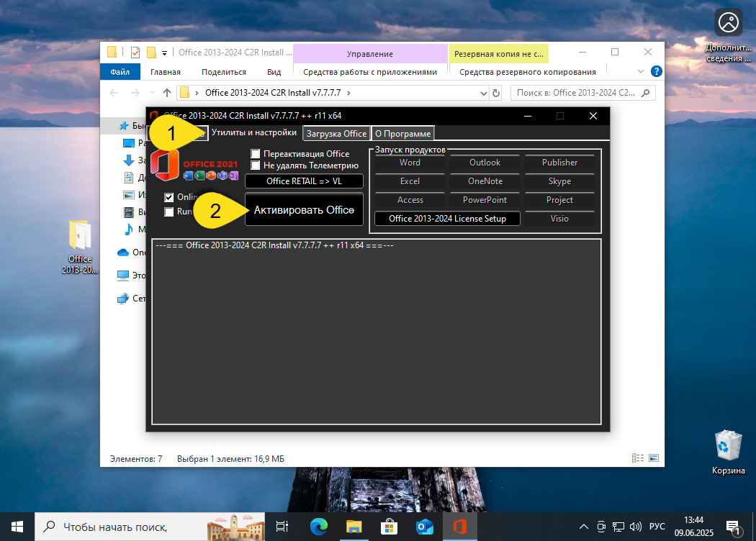Open the running Office installer from the taskbar
The height and width of the screenshot is (541, 756).
coord(459,527)
